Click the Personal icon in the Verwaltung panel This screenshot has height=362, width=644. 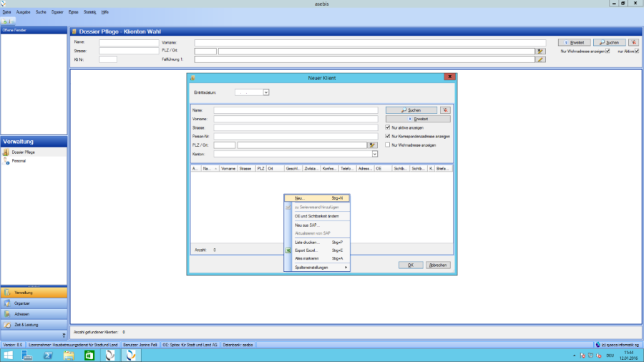tap(6, 161)
